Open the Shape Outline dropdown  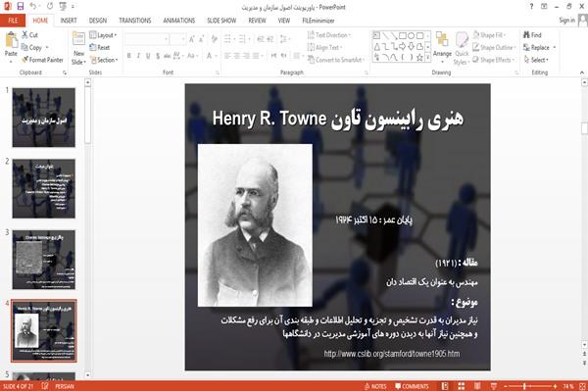(x=495, y=47)
